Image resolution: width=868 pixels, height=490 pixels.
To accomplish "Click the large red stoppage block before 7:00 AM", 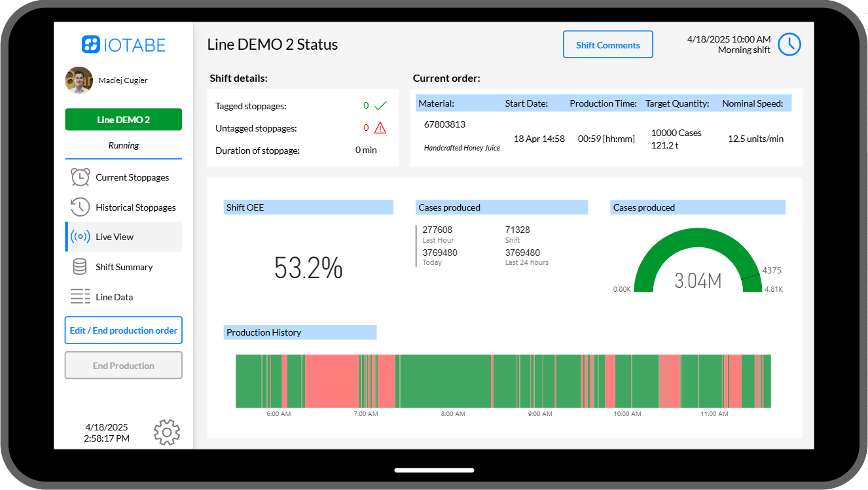I will pyautogui.click(x=331, y=381).
